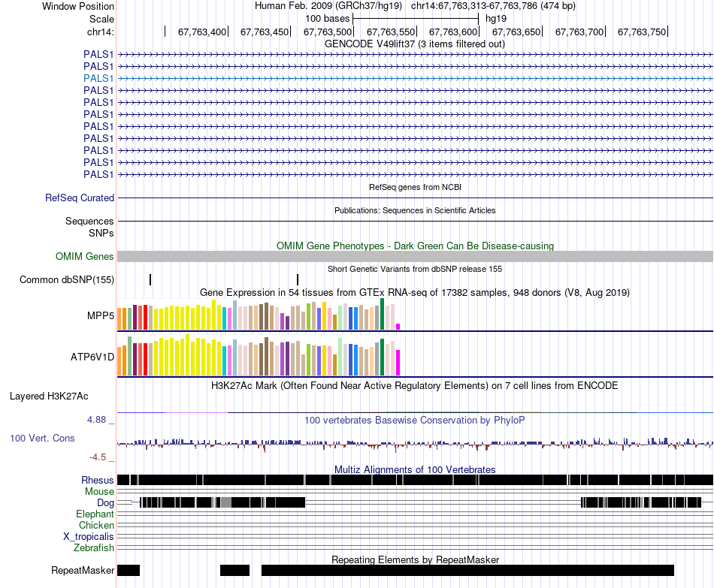Click the 67,763,650 ruler coordinate
Image resolution: width=714 pixels, height=588 pixels.
pyautogui.click(x=516, y=32)
